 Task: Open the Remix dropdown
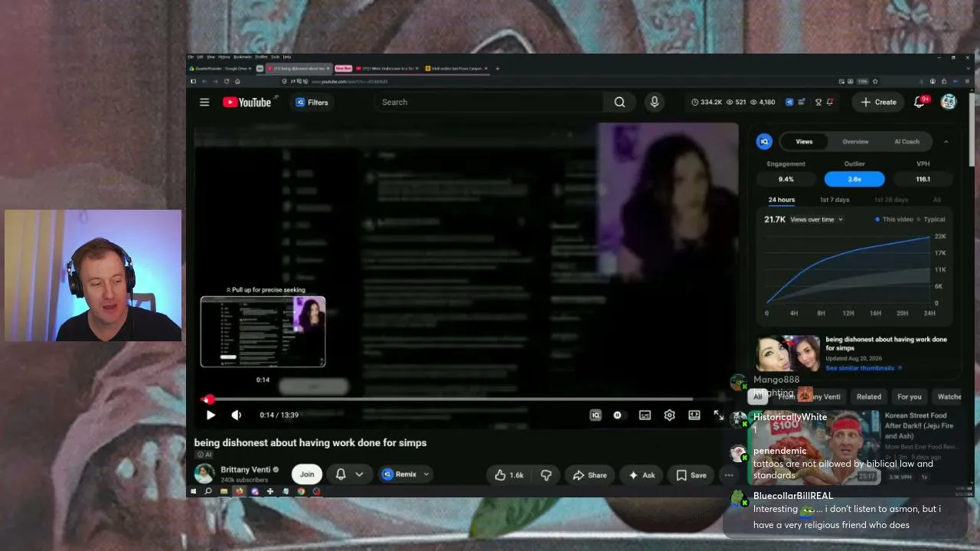pos(406,474)
